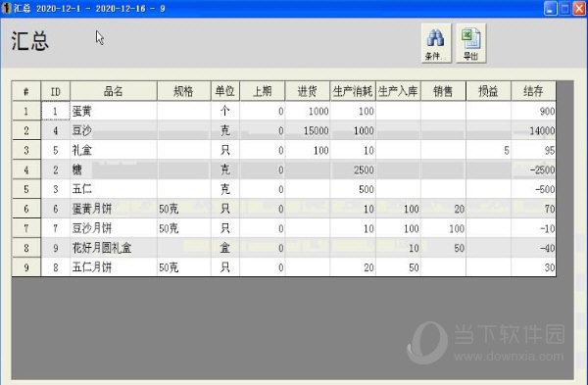The image size is (588, 385).
Task: Click the 2500 consumption value for 糖
Action: coord(353,169)
